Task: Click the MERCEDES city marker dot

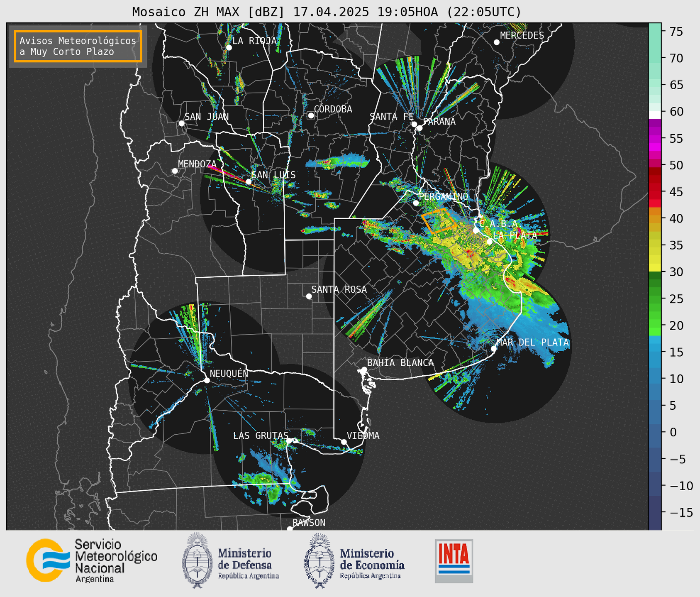Action: 497,42
